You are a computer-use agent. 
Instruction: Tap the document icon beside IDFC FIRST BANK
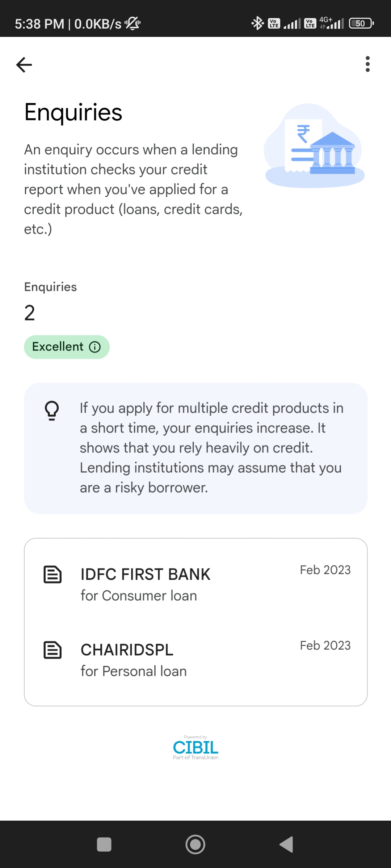pyautogui.click(x=52, y=574)
